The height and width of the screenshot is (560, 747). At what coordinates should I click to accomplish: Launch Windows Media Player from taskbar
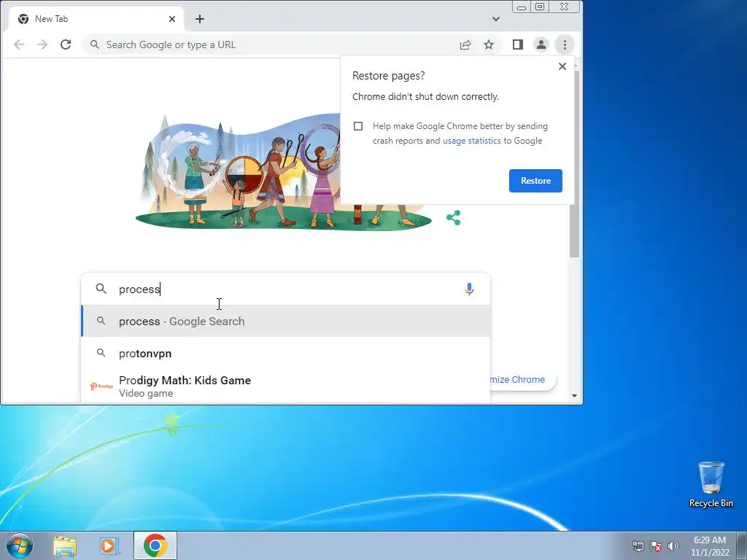109,545
